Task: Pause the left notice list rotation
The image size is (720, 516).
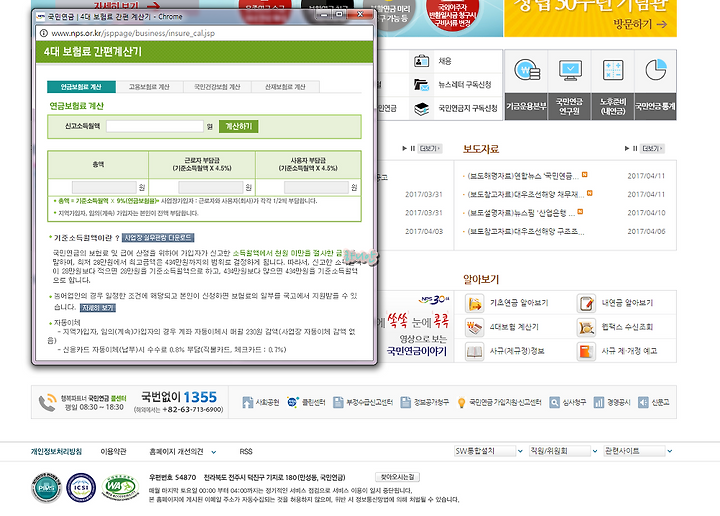Action: tap(412, 148)
